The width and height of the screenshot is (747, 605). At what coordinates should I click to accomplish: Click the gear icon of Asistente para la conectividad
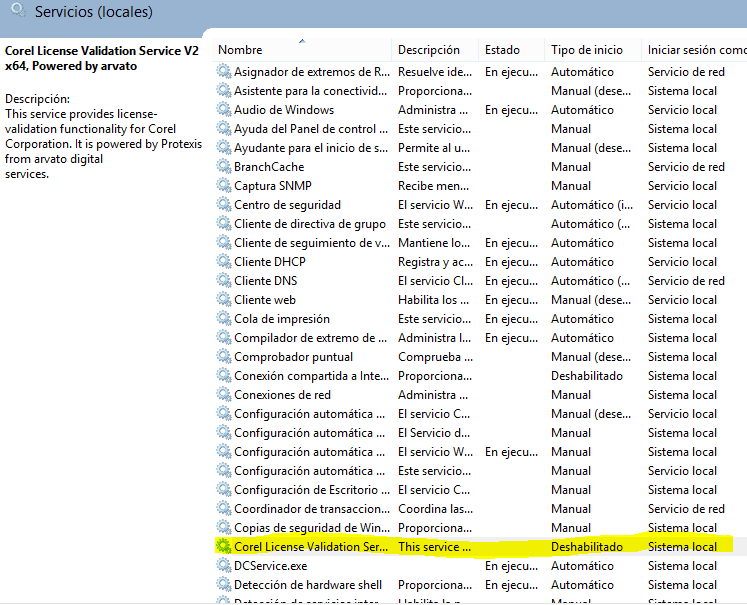tap(223, 91)
